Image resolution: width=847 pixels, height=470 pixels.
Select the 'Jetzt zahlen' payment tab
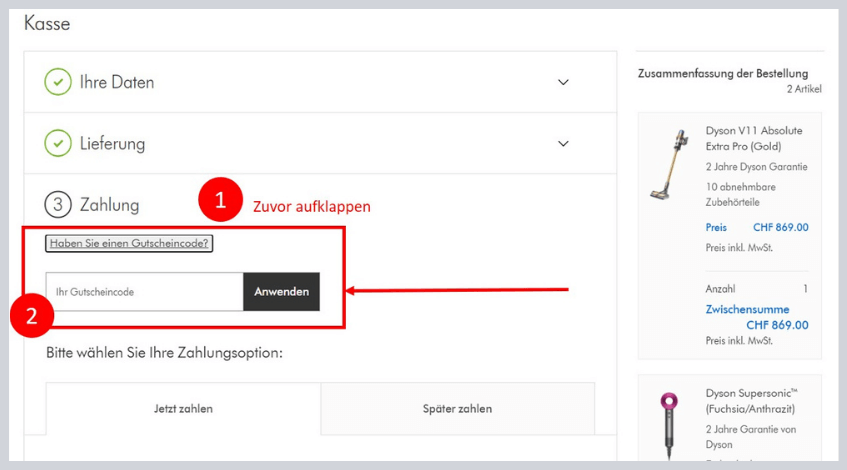[x=183, y=409]
